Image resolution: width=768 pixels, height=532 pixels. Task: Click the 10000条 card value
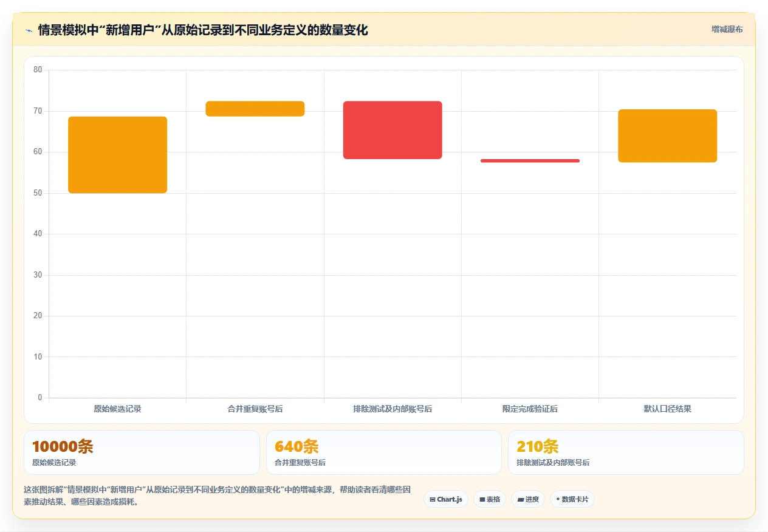[63, 447]
